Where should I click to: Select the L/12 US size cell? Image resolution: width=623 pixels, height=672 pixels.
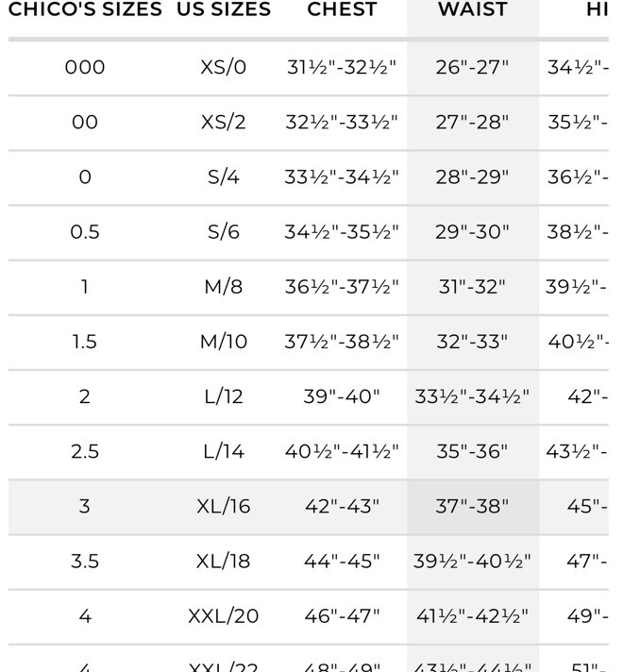(x=224, y=396)
